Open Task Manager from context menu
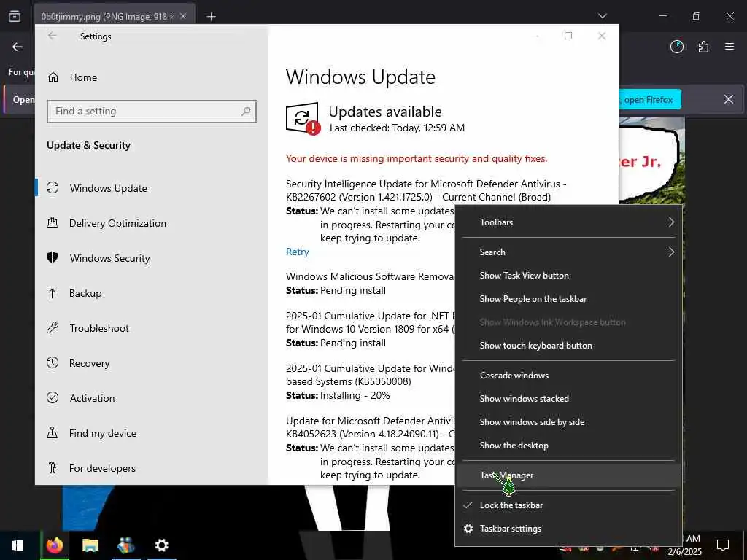The height and width of the screenshot is (560, 747). pyautogui.click(x=568, y=475)
